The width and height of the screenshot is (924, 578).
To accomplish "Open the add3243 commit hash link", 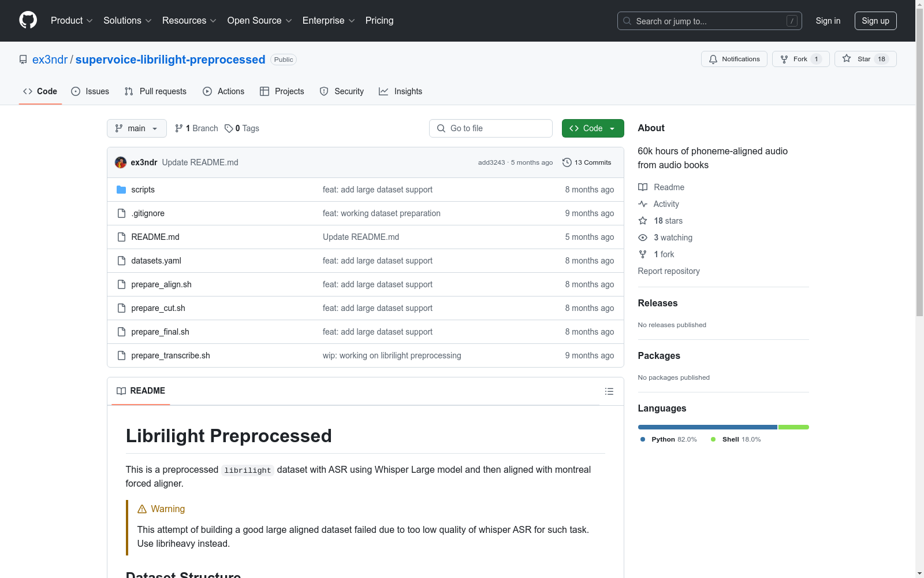I will [x=491, y=162].
